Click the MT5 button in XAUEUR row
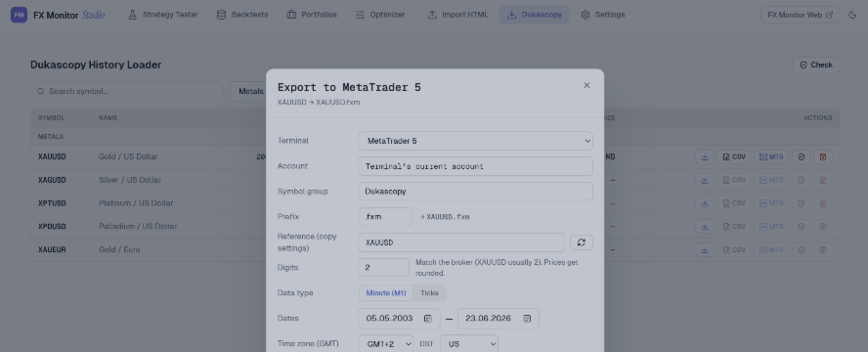The width and height of the screenshot is (868, 352). pos(771,249)
